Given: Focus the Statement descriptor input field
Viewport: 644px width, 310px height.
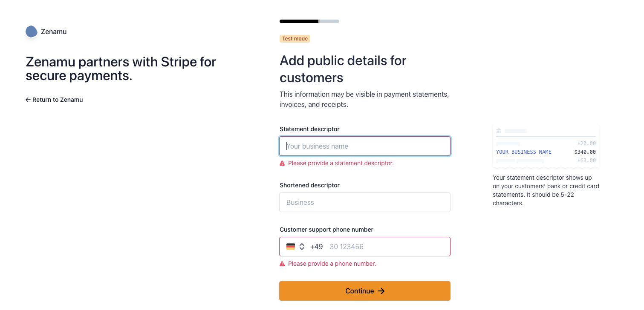Looking at the screenshot, I should point(365,146).
